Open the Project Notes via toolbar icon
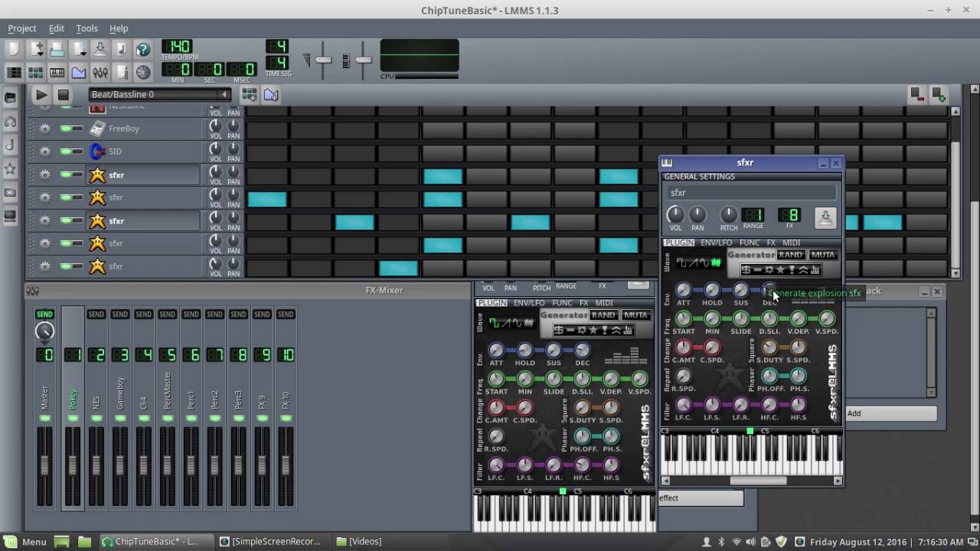The width and height of the screenshot is (980, 551). [x=122, y=73]
